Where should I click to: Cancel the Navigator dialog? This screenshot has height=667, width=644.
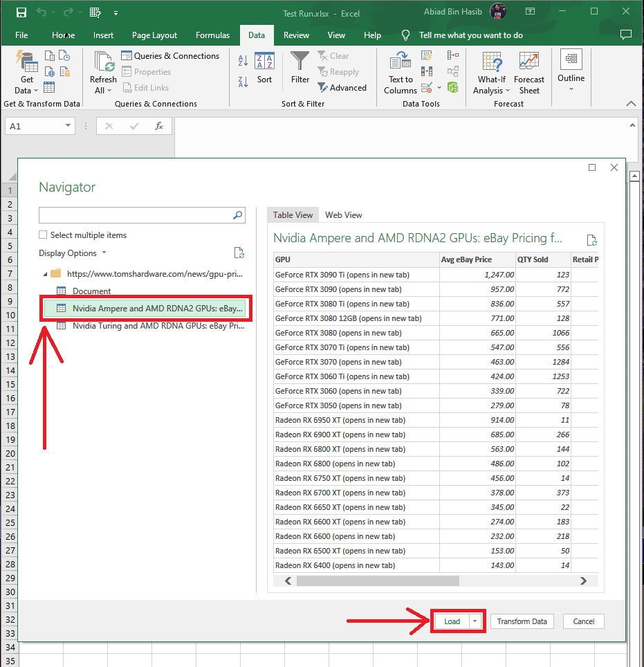584,621
